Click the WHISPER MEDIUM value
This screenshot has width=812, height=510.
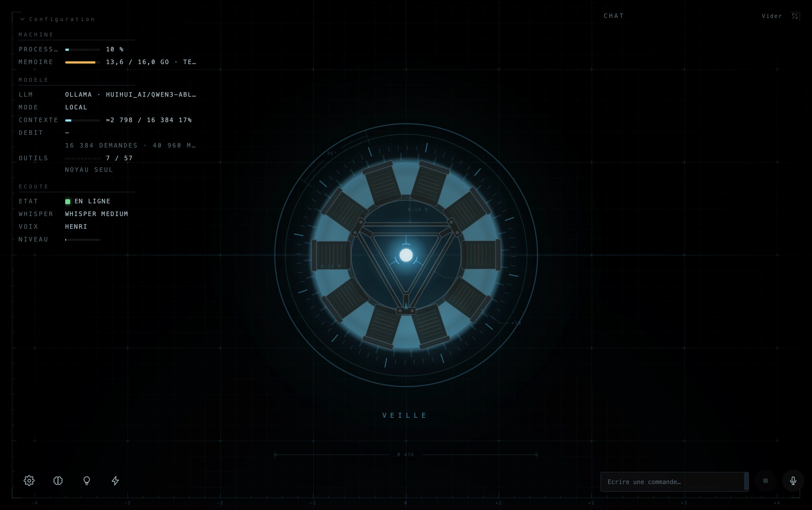point(96,214)
